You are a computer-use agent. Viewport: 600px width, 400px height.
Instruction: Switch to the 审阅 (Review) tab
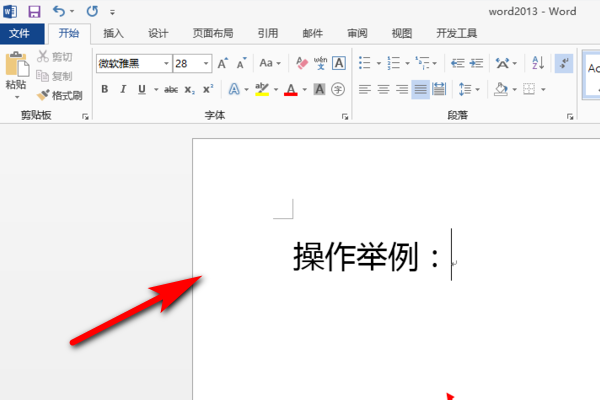[357, 33]
